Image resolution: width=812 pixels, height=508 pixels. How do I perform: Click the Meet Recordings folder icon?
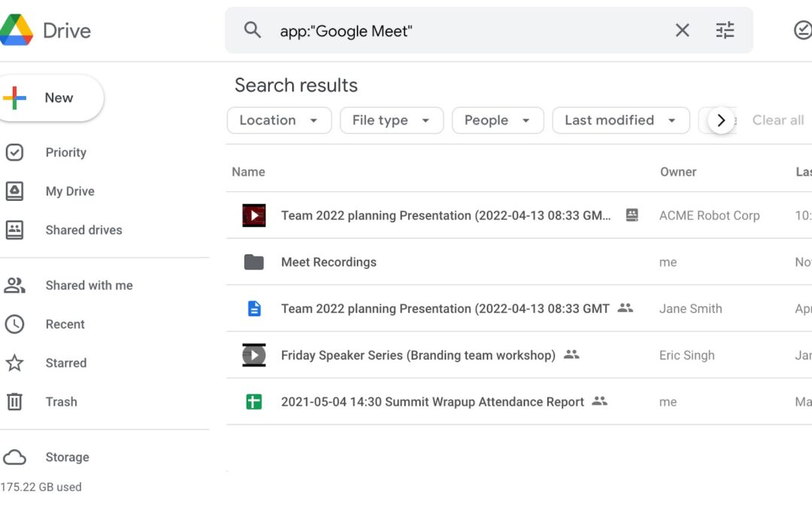coord(254,263)
